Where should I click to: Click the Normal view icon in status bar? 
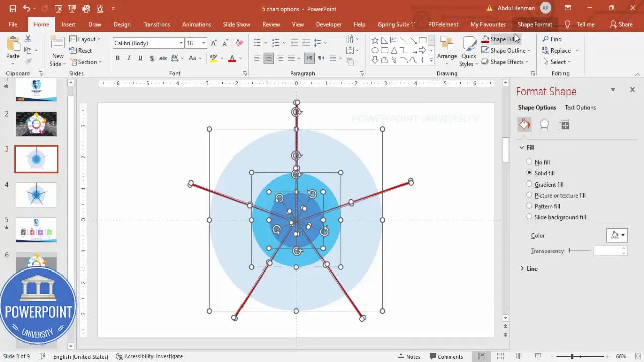(x=481, y=356)
